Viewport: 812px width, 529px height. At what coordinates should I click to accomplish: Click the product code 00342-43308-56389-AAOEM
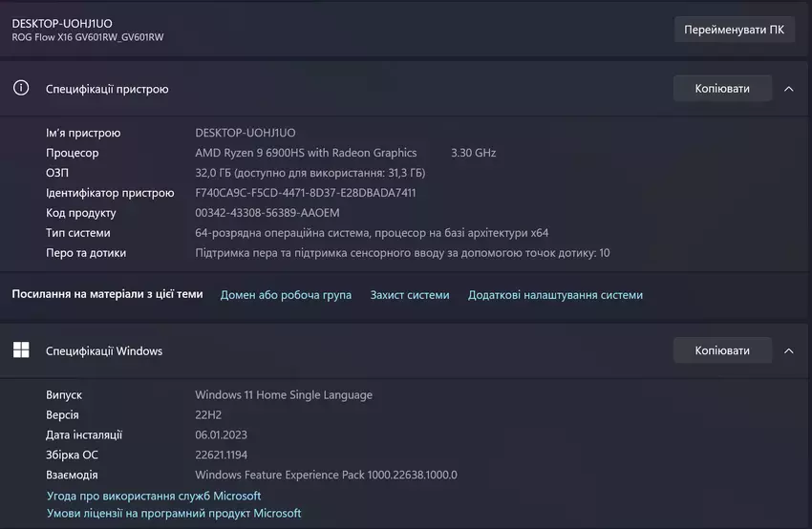point(267,213)
